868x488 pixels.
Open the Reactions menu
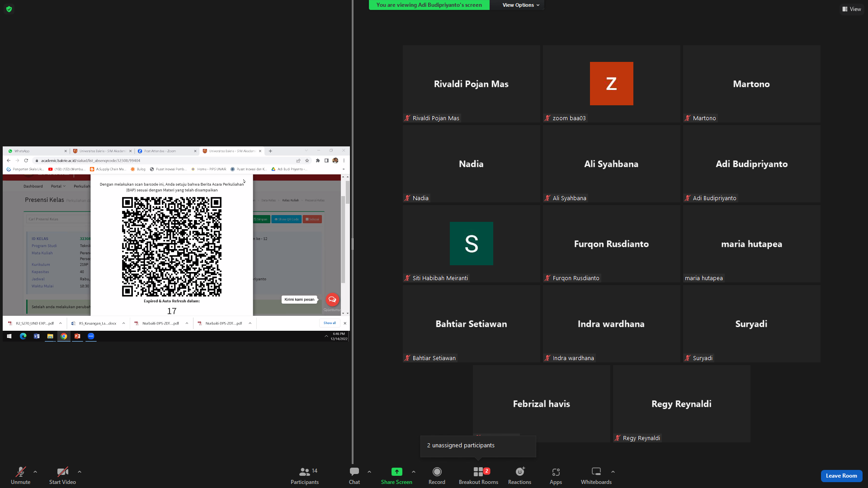(x=520, y=475)
